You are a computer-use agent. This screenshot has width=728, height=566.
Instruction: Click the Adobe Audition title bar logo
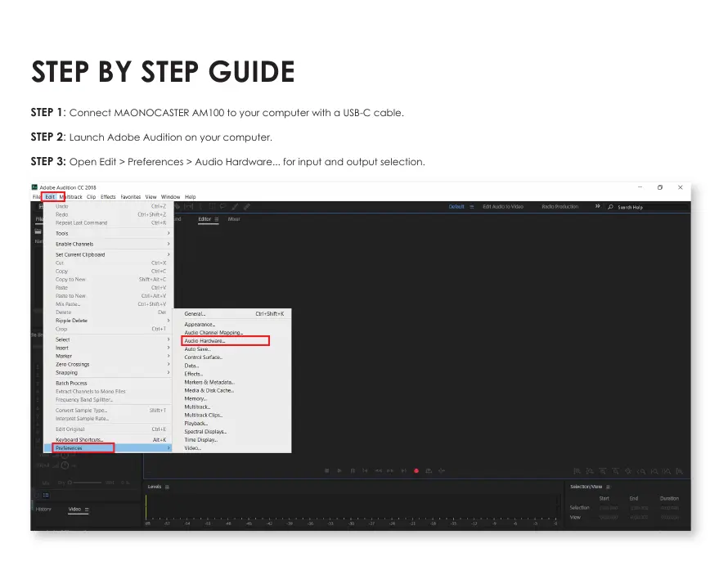[34, 187]
